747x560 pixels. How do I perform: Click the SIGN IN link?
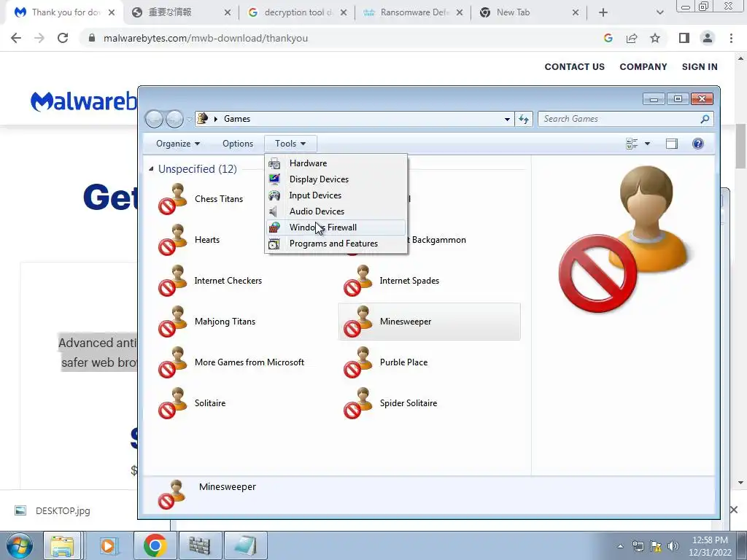click(700, 66)
